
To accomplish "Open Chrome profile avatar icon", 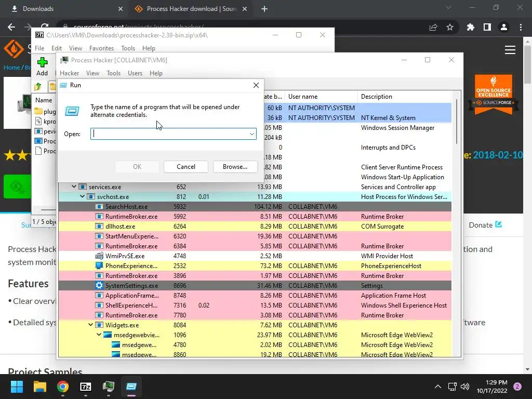I will [x=504, y=27].
